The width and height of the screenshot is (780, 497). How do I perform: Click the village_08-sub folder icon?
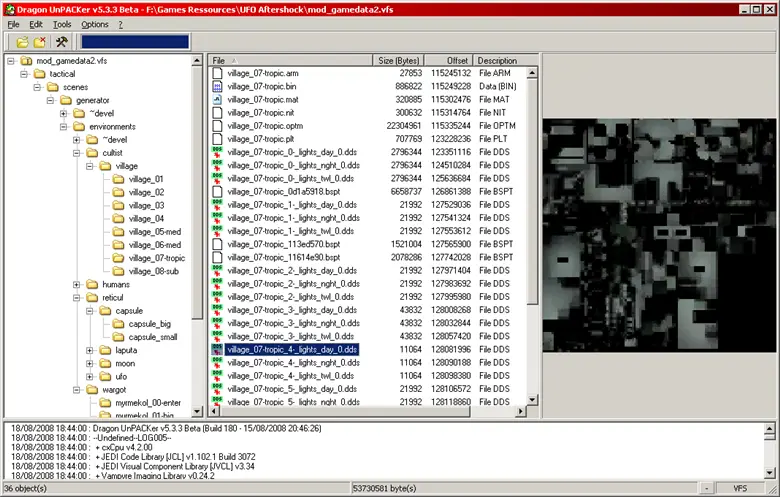tap(119, 271)
